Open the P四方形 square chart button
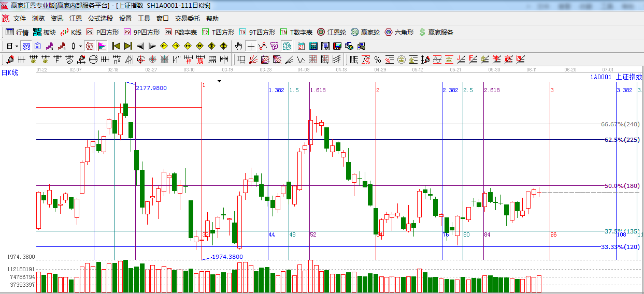644x294 pixels. (102, 32)
